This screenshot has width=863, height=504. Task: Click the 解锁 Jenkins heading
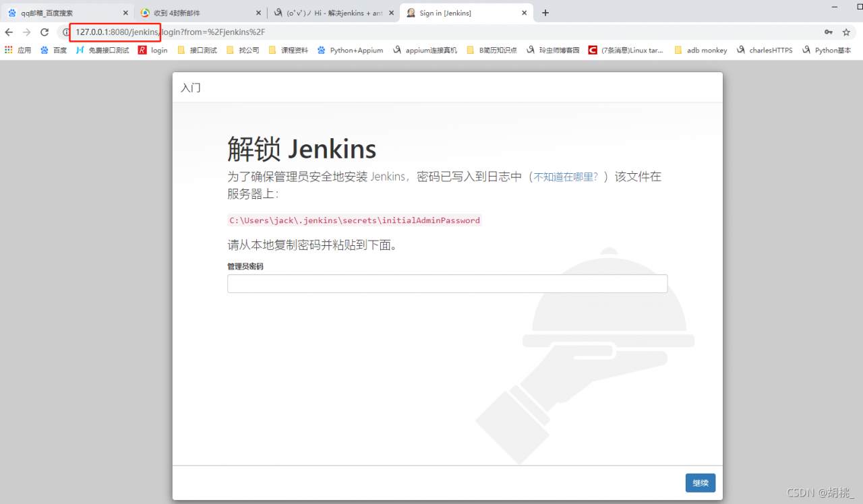(x=301, y=149)
